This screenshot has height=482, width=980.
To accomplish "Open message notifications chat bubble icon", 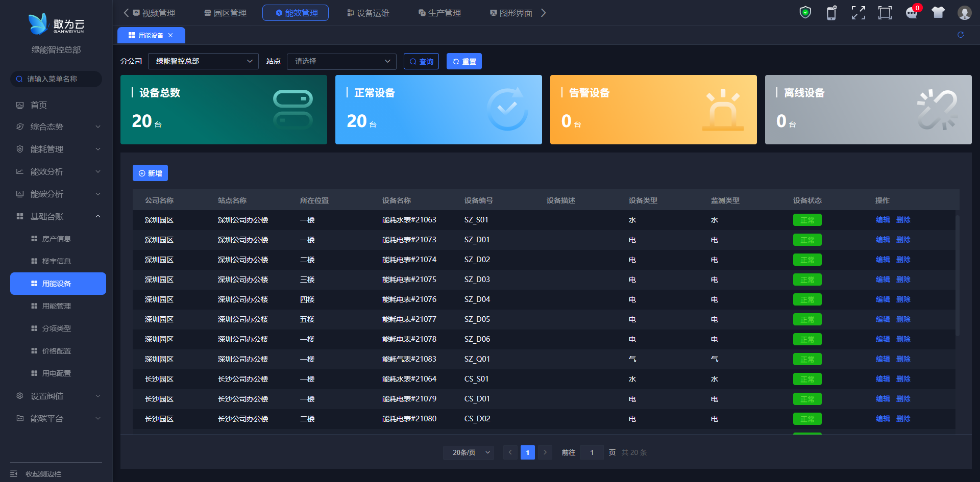I will click(911, 13).
